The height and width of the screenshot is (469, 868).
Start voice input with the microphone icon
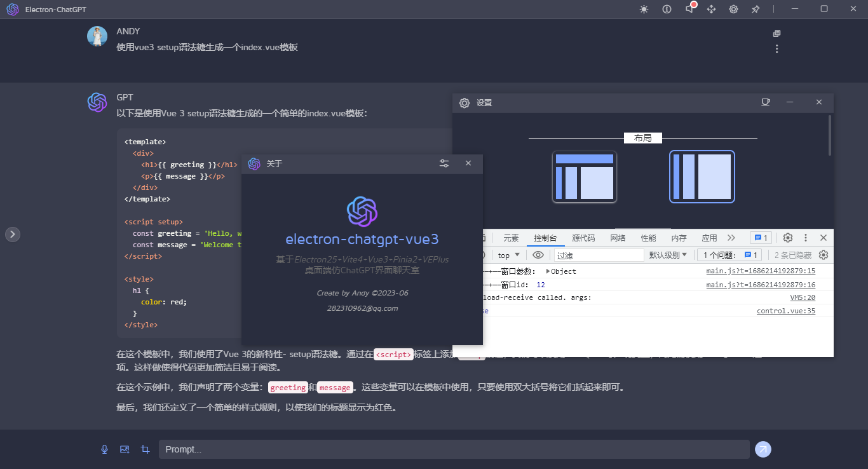[x=104, y=449]
